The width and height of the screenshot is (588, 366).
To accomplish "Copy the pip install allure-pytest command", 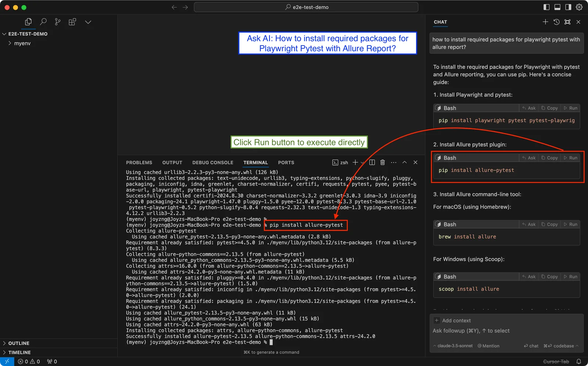I will [x=549, y=158].
